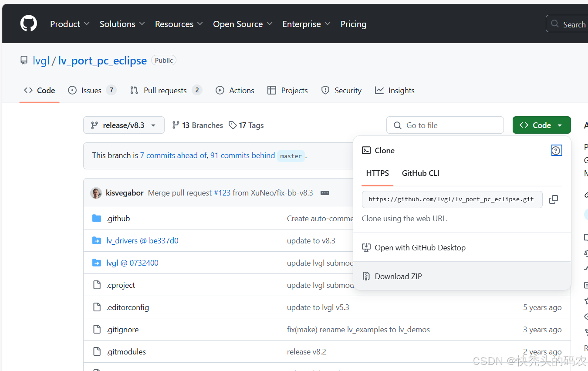The height and width of the screenshot is (371, 588).
Task: Click the .gitignore file icon
Action: [97, 329]
